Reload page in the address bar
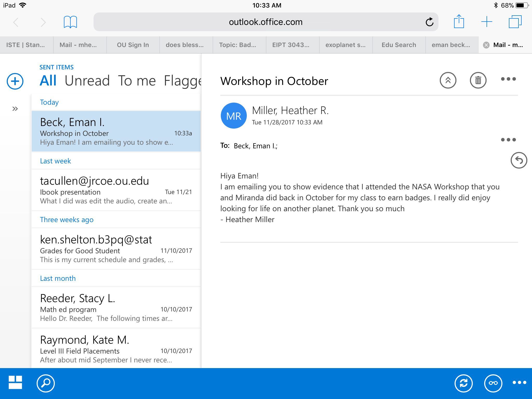 tap(429, 22)
